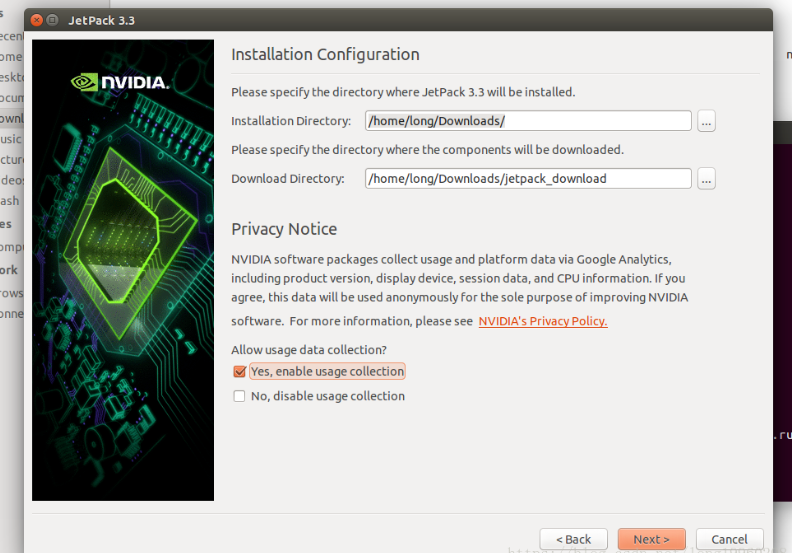This screenshot has width=792, height=553.
Task: Browse for the Download Directory
Action: coord(706,179)
